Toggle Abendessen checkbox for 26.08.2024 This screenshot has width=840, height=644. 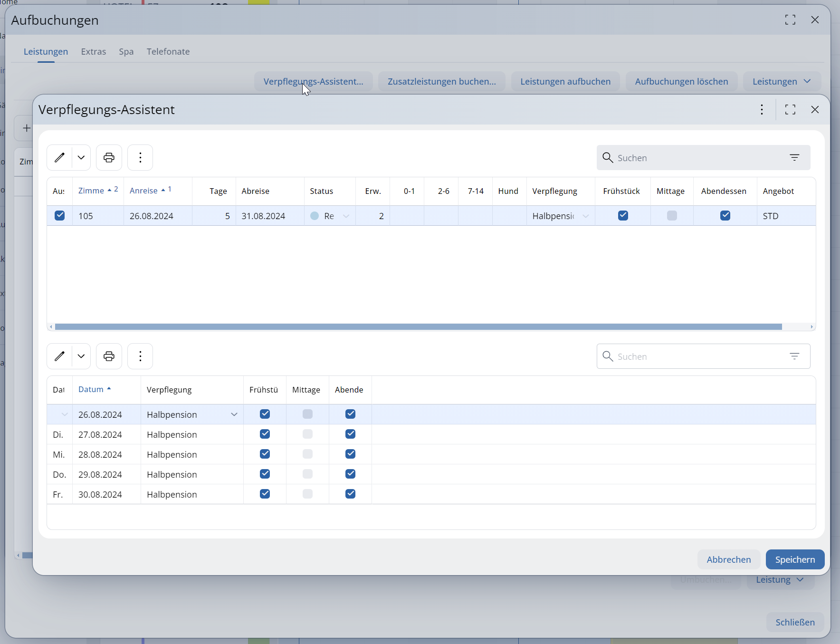click(351, 414)
